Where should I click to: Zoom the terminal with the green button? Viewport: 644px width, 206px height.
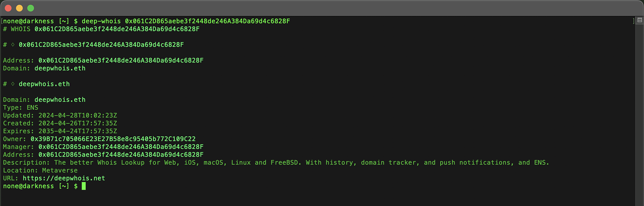(31, 8)
